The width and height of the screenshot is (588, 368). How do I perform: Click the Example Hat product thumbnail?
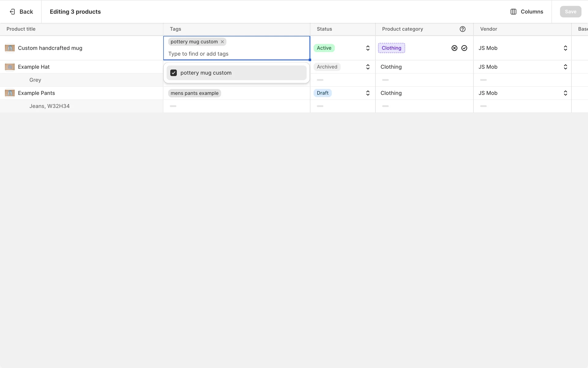10,67
